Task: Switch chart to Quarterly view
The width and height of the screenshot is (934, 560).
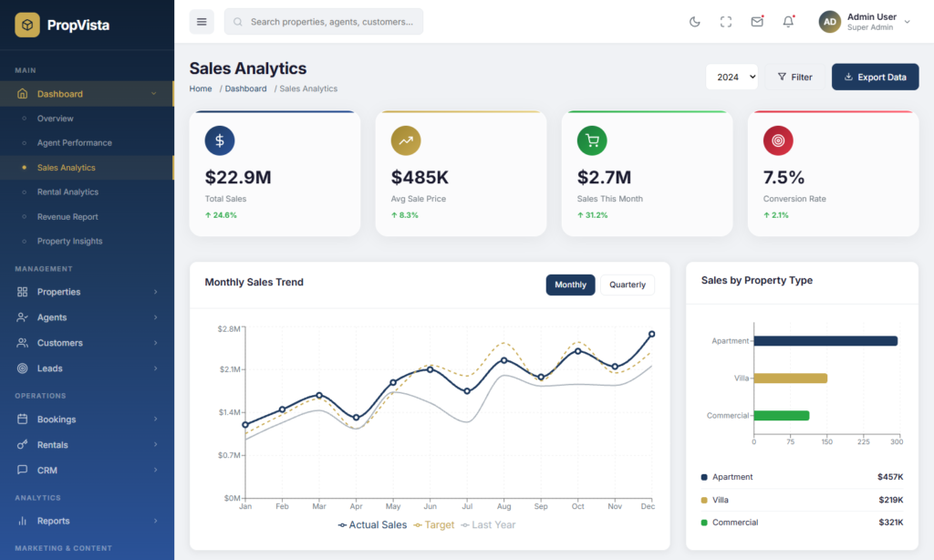Action: pos(628,285)
